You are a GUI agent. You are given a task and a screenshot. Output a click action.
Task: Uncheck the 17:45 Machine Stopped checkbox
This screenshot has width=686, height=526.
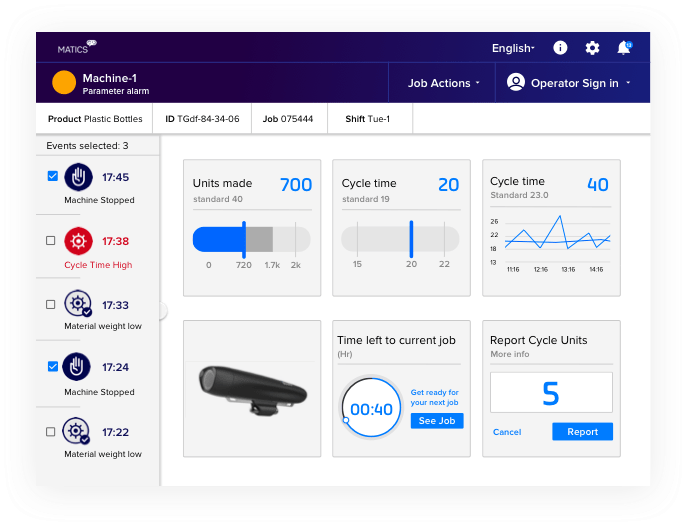point(51,177)
